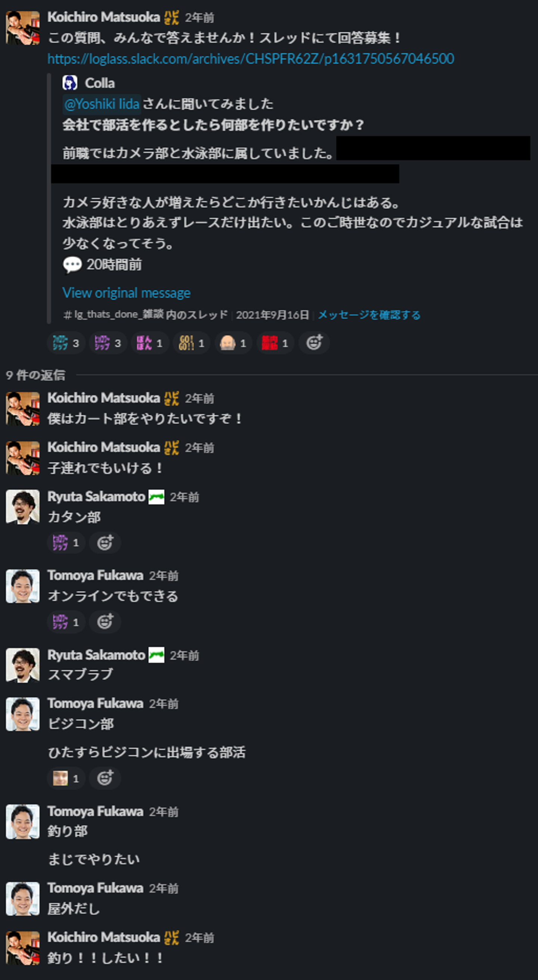Click the purple reaction under カタン部

point(66,542)
